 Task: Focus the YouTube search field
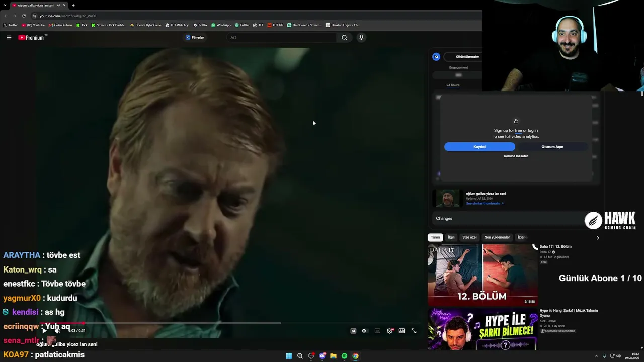[282, 37]
